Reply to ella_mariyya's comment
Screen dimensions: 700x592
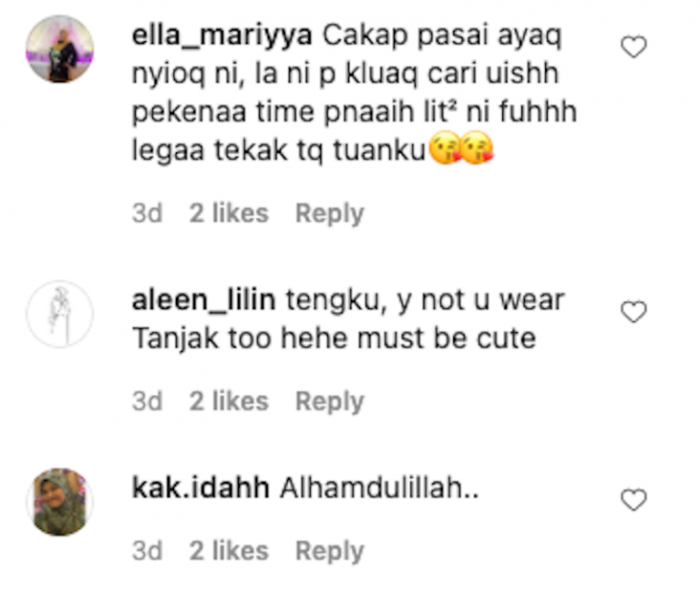(330, 213)
